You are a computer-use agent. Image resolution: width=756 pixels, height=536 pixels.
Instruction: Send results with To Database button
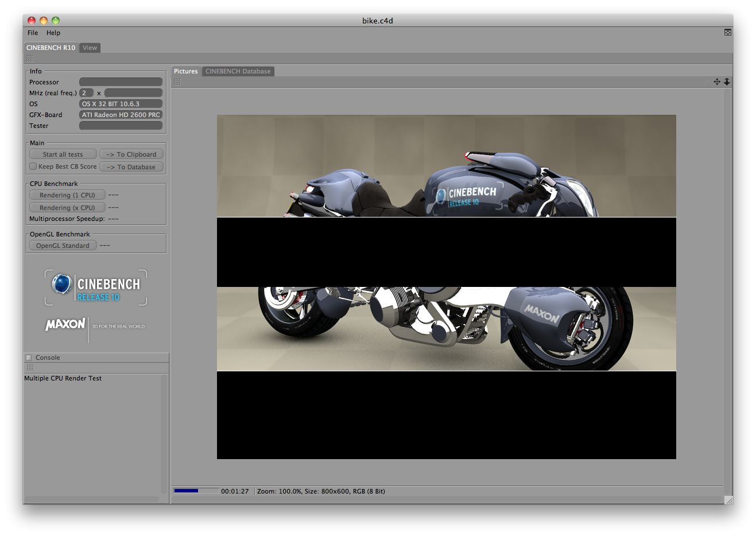[131, 167]
